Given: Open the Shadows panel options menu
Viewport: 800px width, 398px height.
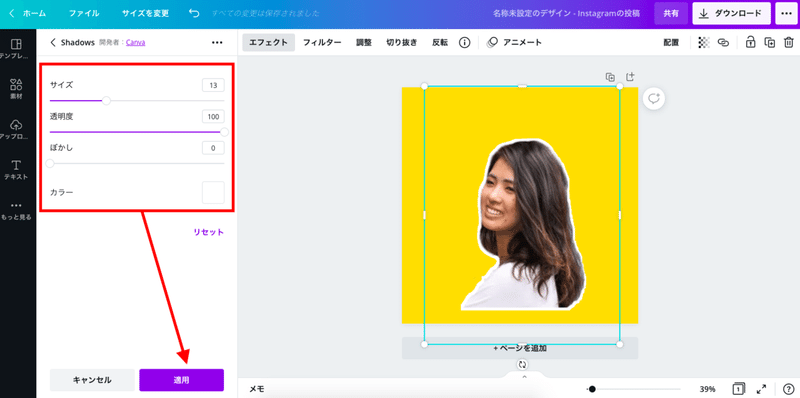Looking at the screenshot, I should pyautogui.click(x=217, y=43).
